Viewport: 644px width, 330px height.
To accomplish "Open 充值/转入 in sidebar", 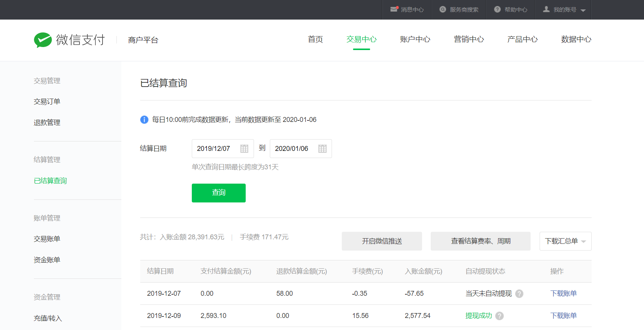I will click(48, 318).
